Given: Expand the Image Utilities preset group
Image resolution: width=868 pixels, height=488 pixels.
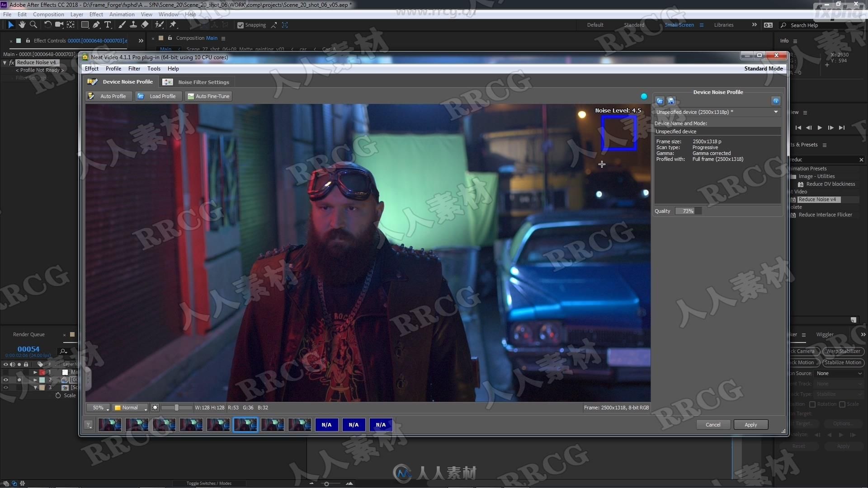Looking at the screenshot, I should click(x=795, y=176).
